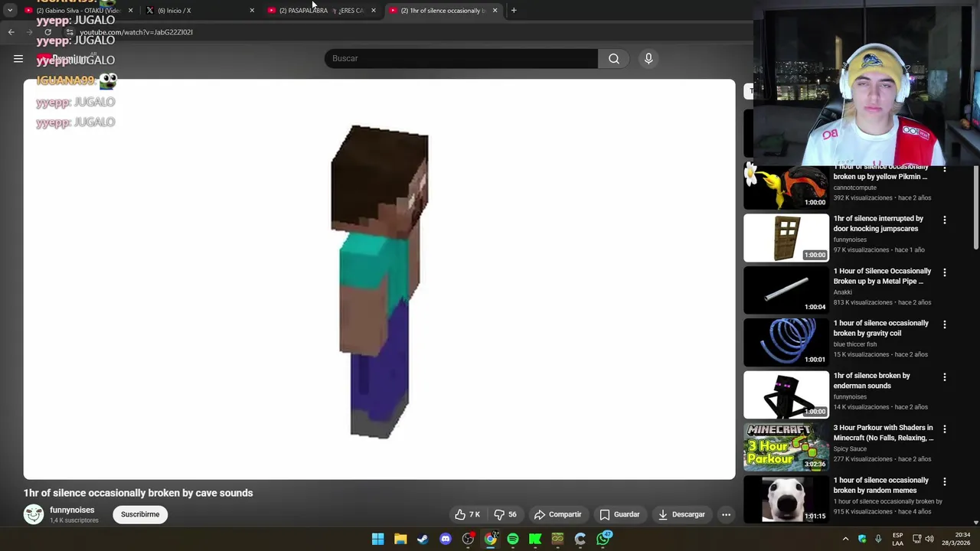Image resolution: width=980 pixels, height=551 pixels.
Task: Open Steam from taskbar
Action: coord(423,539)
